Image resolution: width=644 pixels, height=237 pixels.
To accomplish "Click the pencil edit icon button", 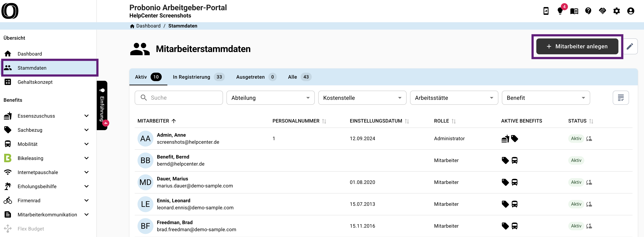I will 630,46.
